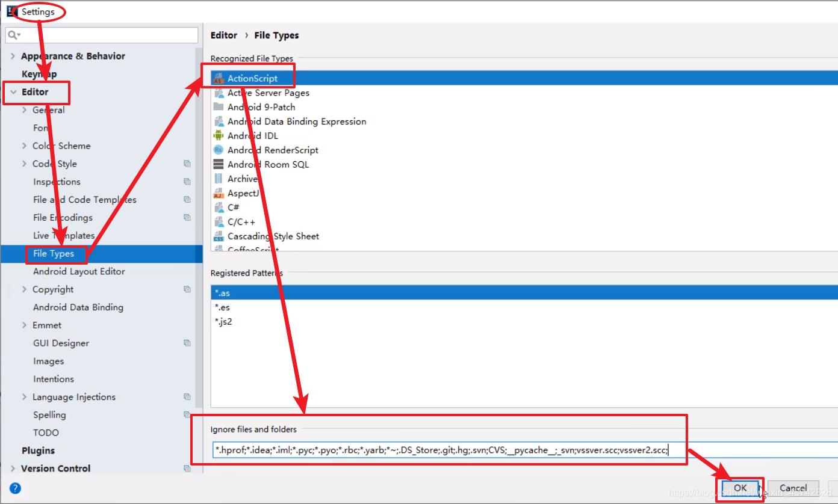Viewport: 838px width, 504px height.
Task: Click the project icon beside Language Injections
Action: click(x=187, y=397)
